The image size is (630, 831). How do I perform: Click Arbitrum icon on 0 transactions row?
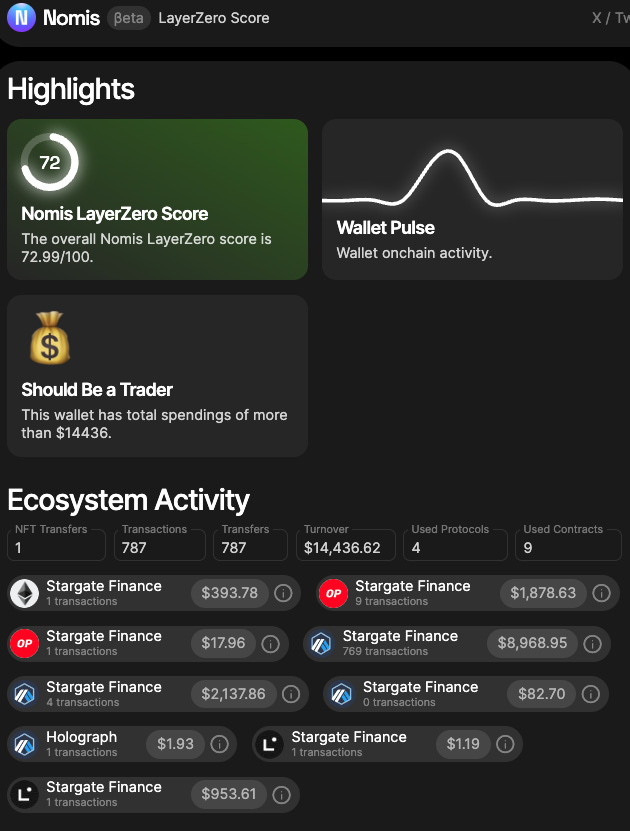pyautogui.click(x=341, y=694)
